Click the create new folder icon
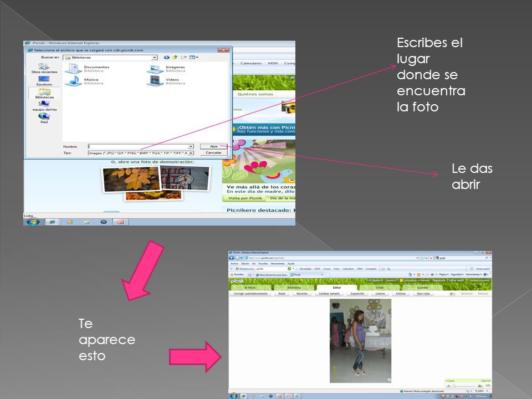 click(183, 57)
